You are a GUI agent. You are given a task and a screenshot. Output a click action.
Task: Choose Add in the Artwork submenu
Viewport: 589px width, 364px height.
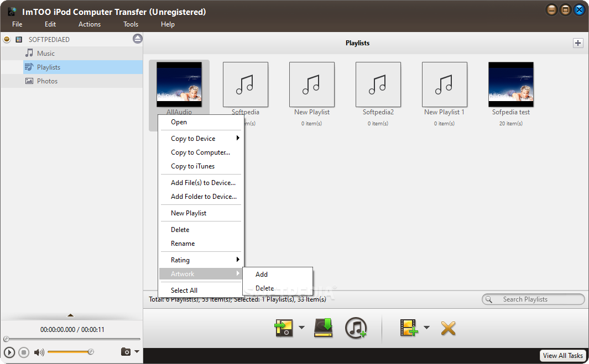pyautogui.click(x=278, y=275)
